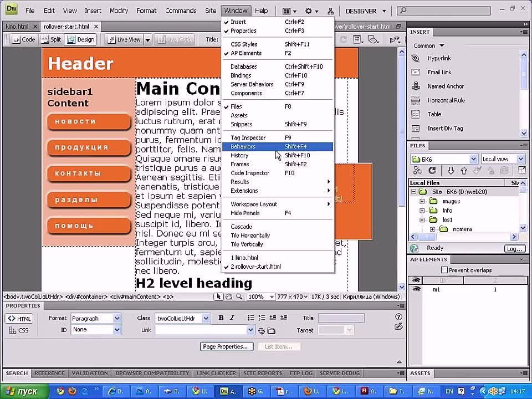Toggle the eye visibility for layer ml
The image size is (532, 399).
(416, 290)
